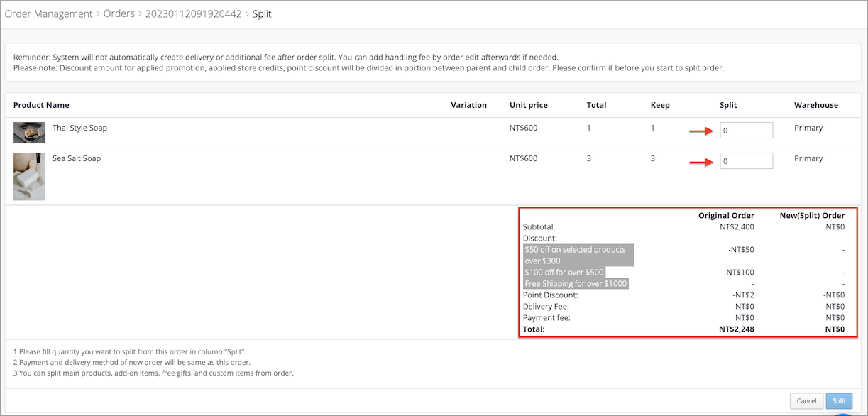Select the NT$2,248 original order total
Screen dimensions: 868x416
[x=737, y=329]
